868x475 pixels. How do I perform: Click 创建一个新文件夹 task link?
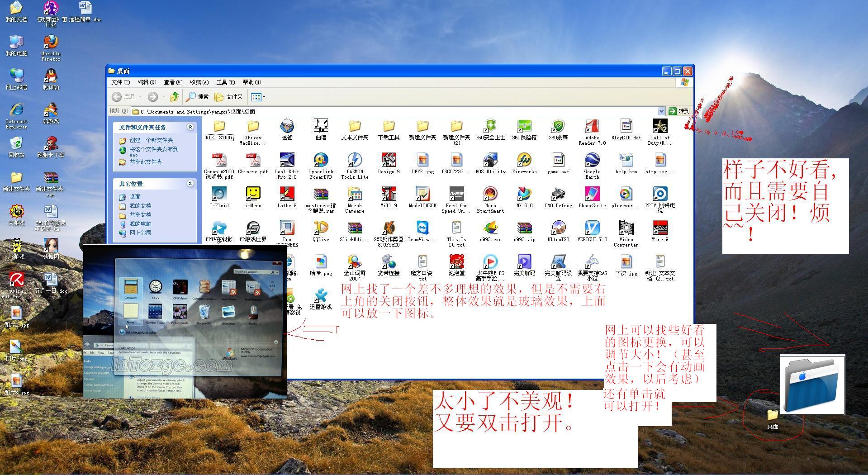tap(151, 140)
